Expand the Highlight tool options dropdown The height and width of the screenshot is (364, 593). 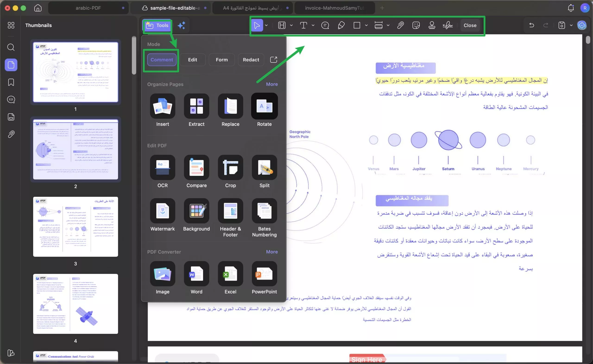(291, 25)
